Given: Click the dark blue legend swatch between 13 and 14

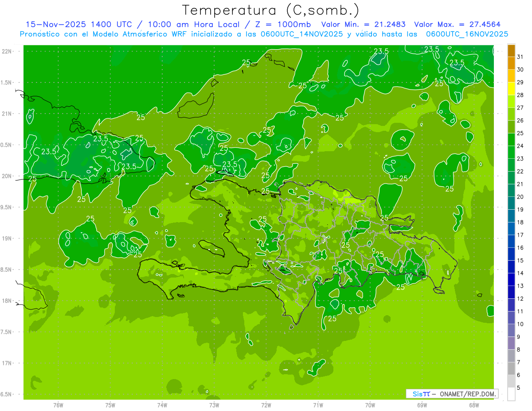Looking at the screenshot, I should point(511,279).
